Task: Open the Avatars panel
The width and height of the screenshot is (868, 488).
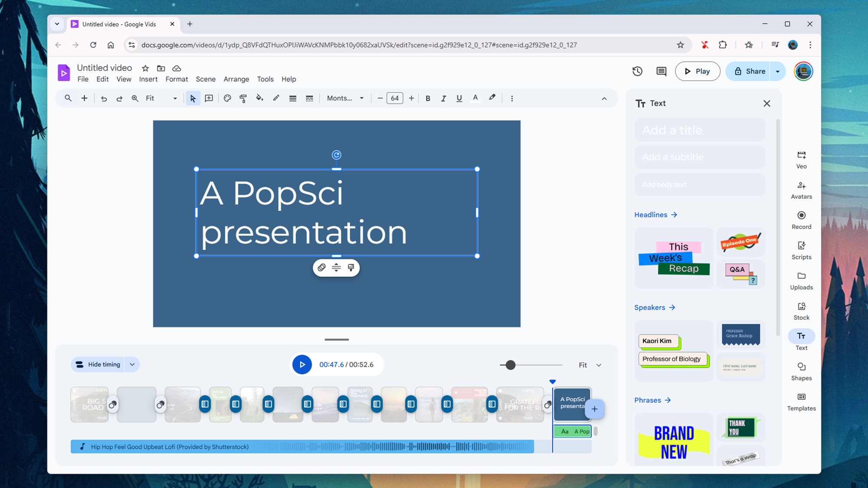Action: (801, 190)
